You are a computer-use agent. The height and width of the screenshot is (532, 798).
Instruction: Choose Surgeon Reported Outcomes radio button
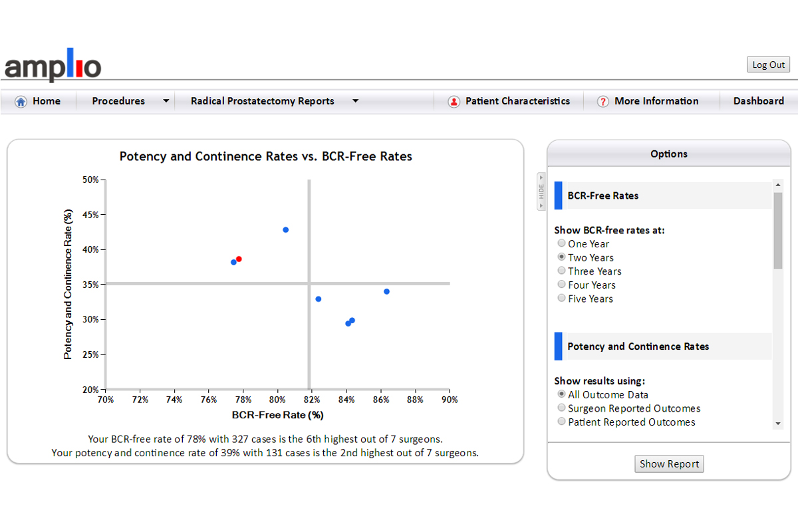(x=562, y=408)
